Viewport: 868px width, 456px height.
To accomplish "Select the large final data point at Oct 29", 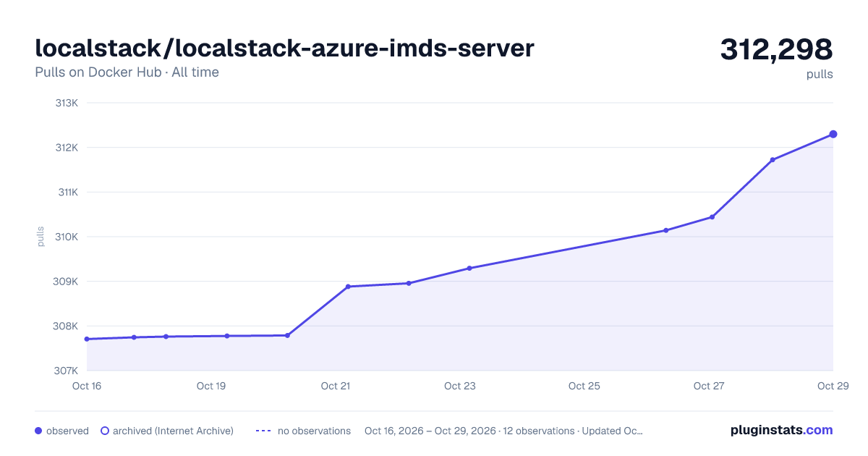I will pos(833,134).
